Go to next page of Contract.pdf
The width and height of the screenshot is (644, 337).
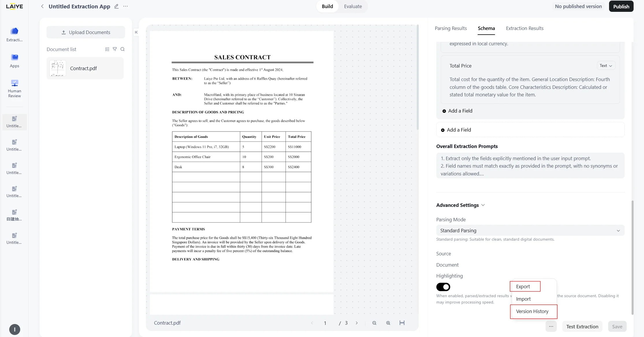pyautogui.click(x=357, y=323)
